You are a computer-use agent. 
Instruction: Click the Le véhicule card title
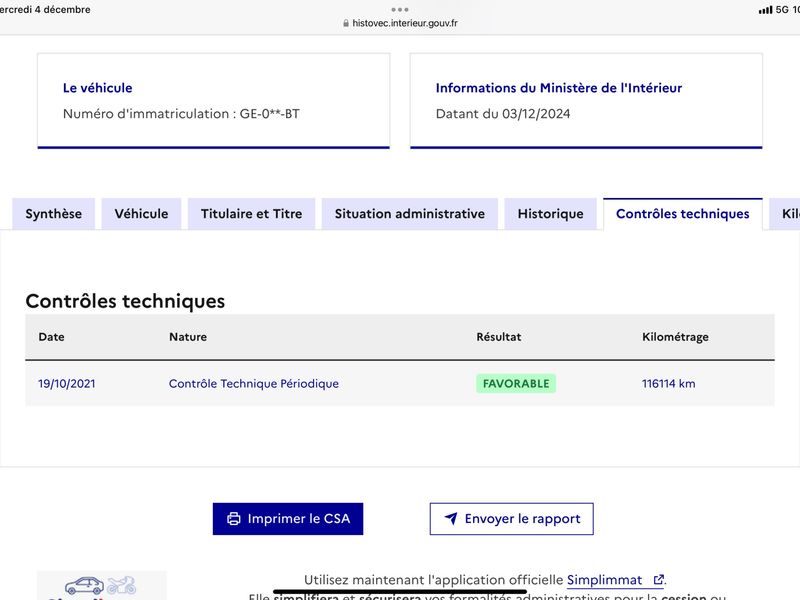(x=97, y=88)
